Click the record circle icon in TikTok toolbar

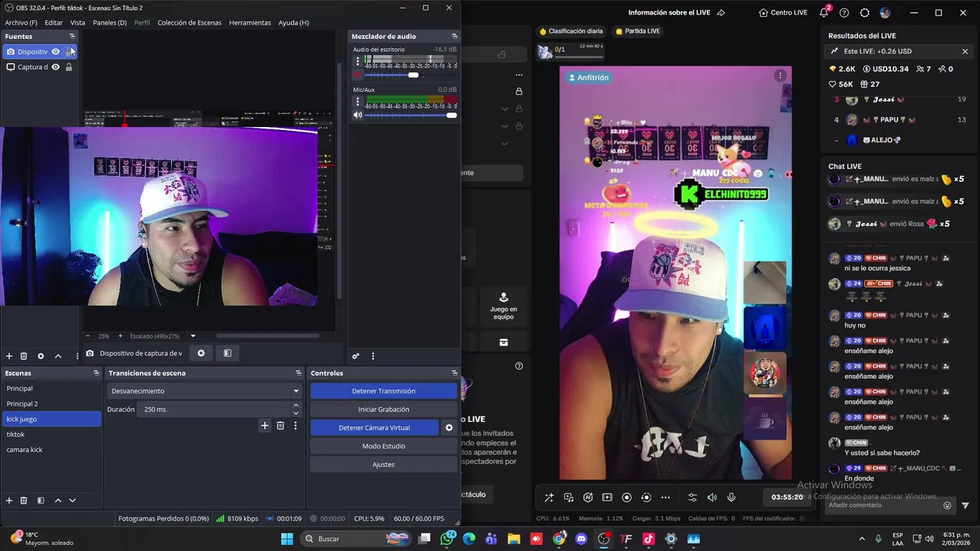coord(626,497)
